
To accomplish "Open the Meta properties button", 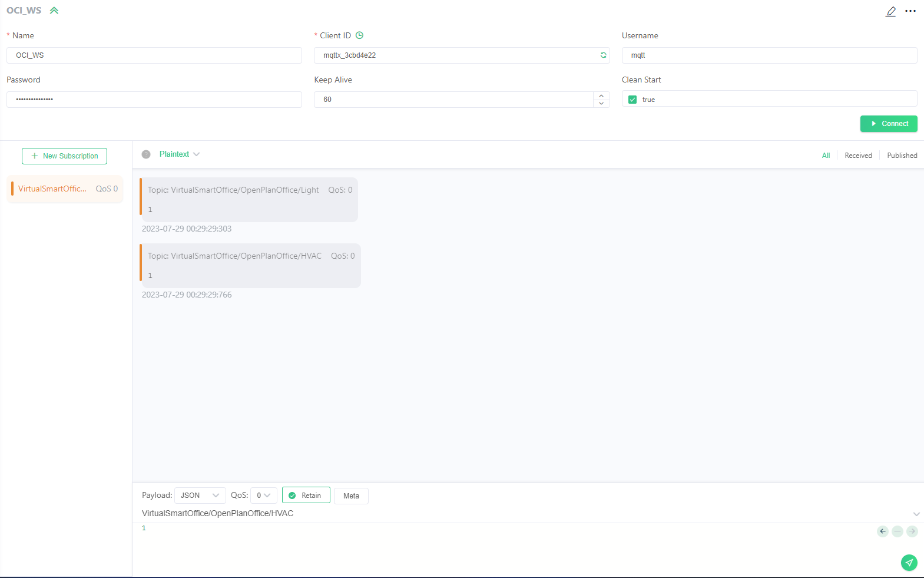I will [351, 496].
